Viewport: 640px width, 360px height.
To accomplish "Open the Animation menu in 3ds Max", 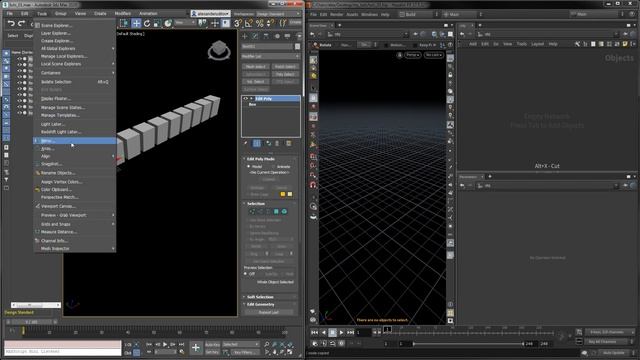I will click(148, 13).
